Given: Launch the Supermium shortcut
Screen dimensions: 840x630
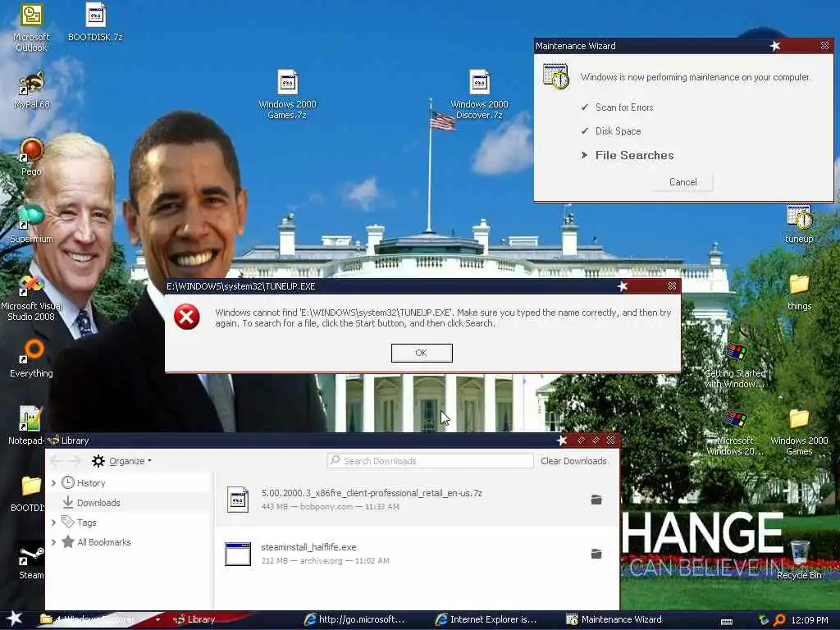Looking at the screenshot, I should pos(31,224).
